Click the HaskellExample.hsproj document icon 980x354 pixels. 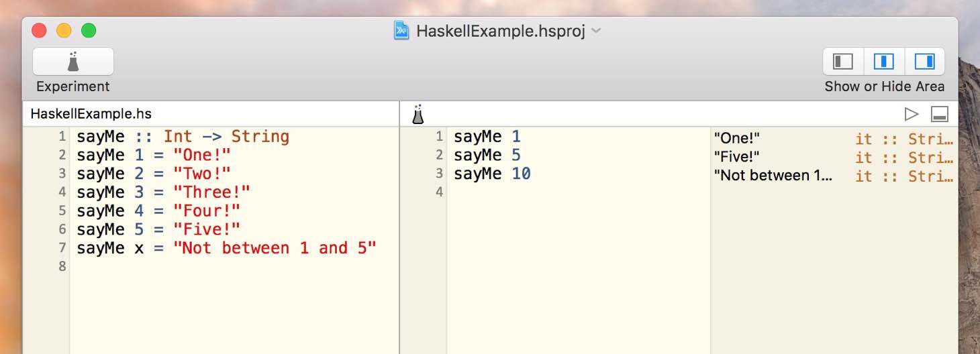pyautogui.click(x=401, y=31)
